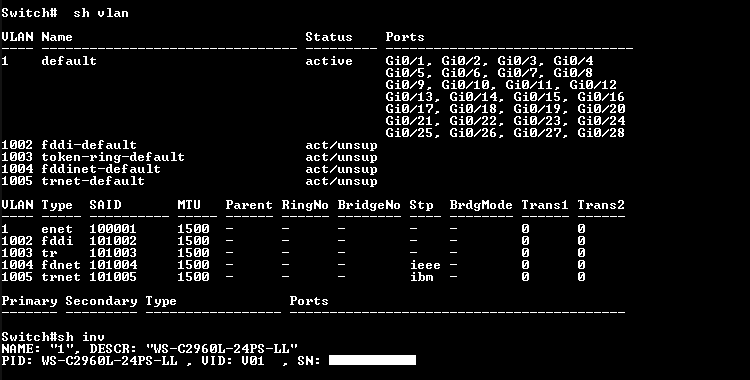Click the BrdgMode column header
Screen dimensions: 750x380
[481, 205]
